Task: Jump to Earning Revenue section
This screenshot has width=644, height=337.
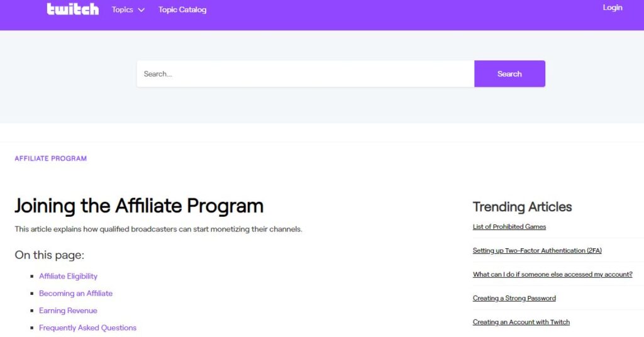Action: click(68, 311)
